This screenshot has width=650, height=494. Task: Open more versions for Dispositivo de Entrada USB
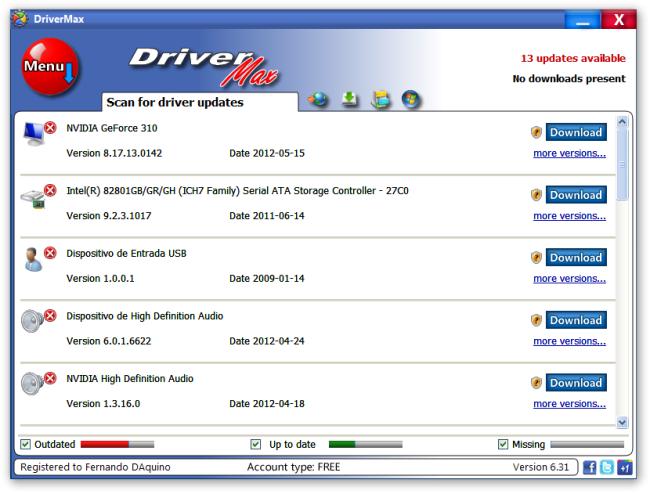(569, 278)
